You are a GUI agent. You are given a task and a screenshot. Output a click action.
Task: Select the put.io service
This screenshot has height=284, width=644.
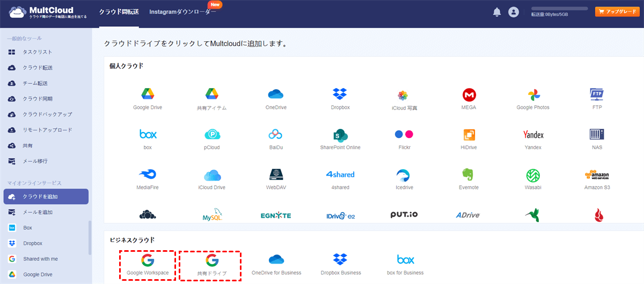tap(404, 215)
